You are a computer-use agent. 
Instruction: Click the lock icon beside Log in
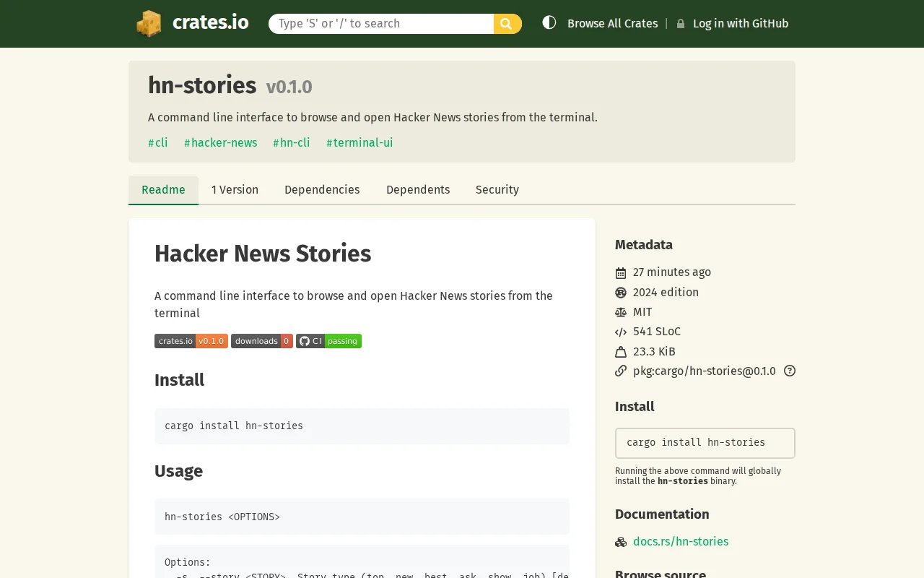(681, 24)
